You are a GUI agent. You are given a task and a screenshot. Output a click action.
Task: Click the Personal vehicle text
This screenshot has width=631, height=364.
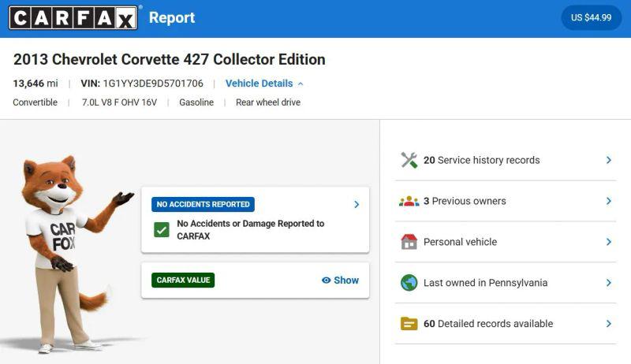(x=460, y=242)
